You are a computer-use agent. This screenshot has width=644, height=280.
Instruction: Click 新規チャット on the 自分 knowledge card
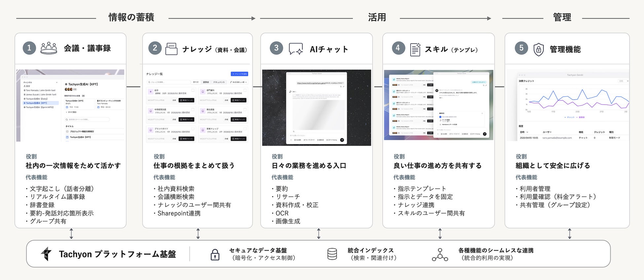click(x=187, y=100)
